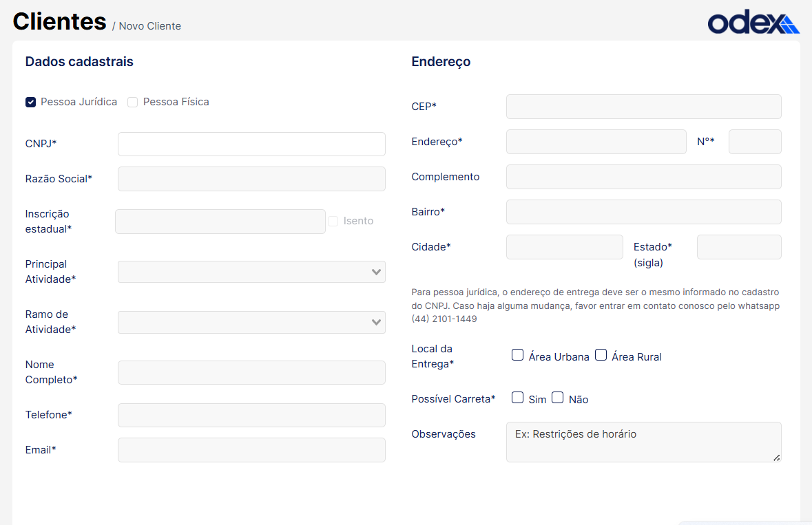The width and height of the screenshot is (812, 525).
Task: Focus the Nome Completo field
Action: (x=251, y=372)
